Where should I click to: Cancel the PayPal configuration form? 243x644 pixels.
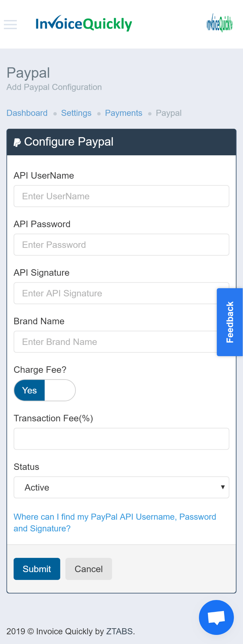(x=89, y=569)
